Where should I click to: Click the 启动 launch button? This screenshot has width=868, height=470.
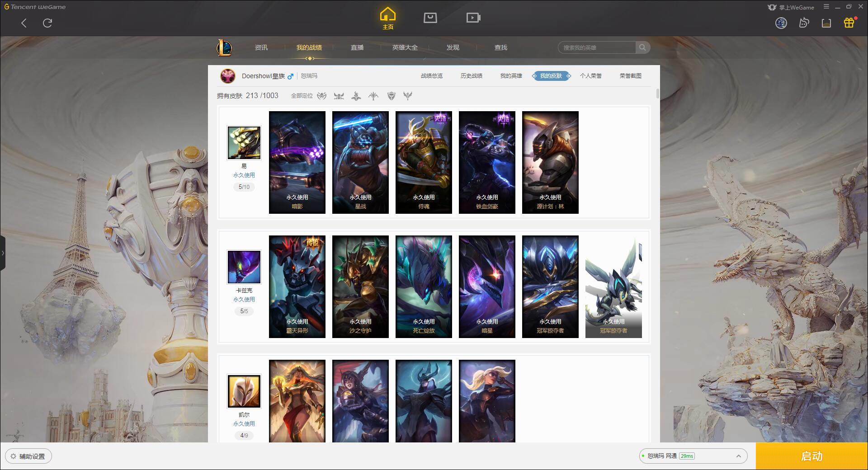[x=812, y=456]
